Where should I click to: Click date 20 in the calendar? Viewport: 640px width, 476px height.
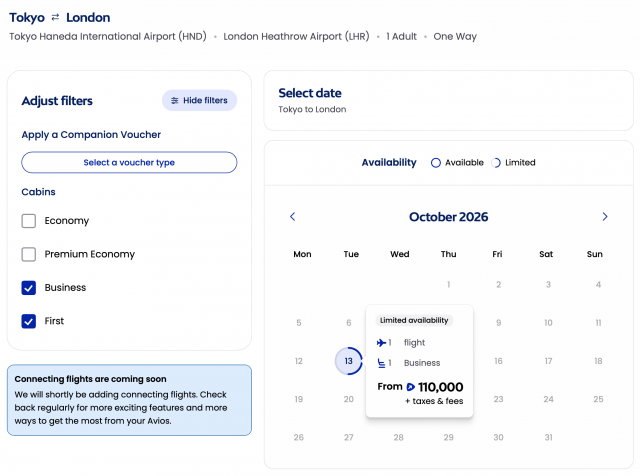349,399
